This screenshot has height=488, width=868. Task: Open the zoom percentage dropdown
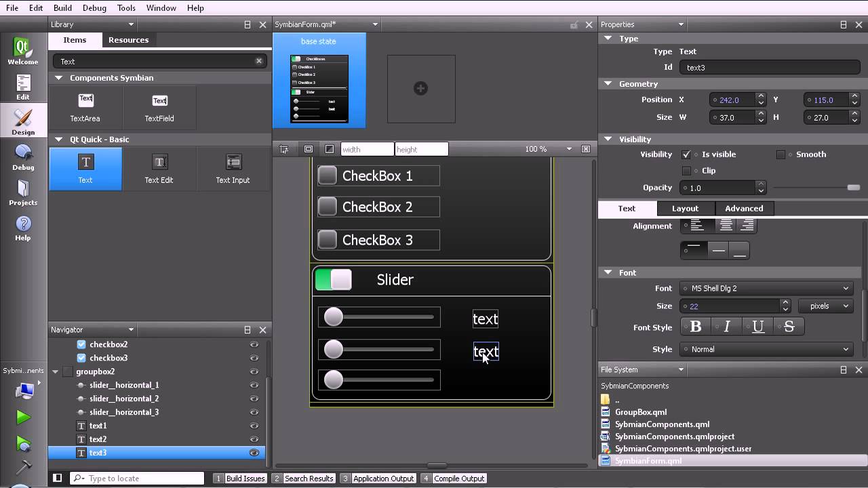click(x=570, y=149)
